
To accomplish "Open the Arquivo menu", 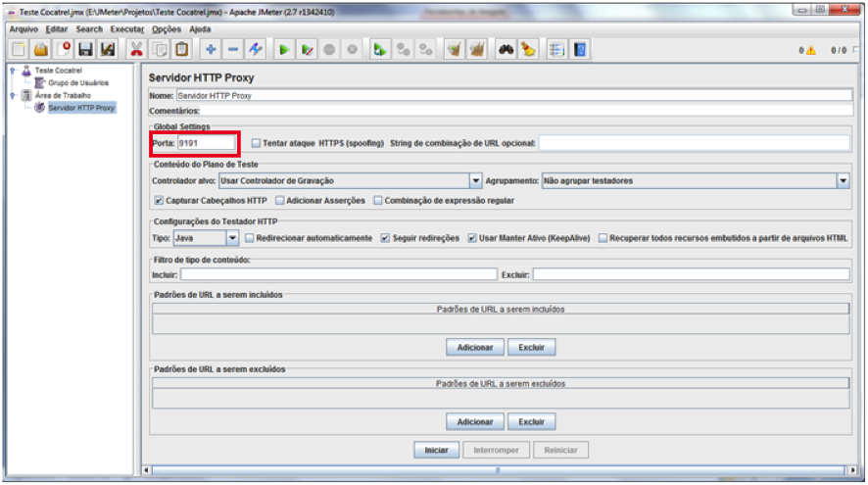I will 24,28.
